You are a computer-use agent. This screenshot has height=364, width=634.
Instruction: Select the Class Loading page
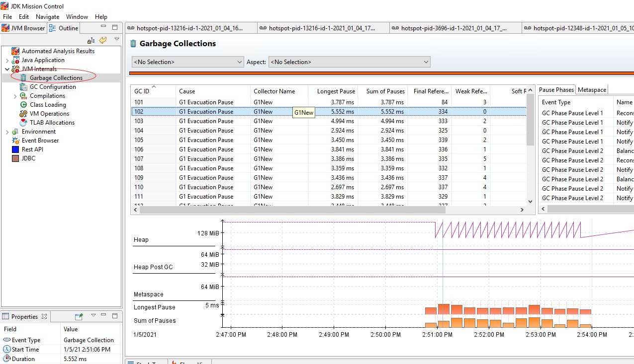48,105
